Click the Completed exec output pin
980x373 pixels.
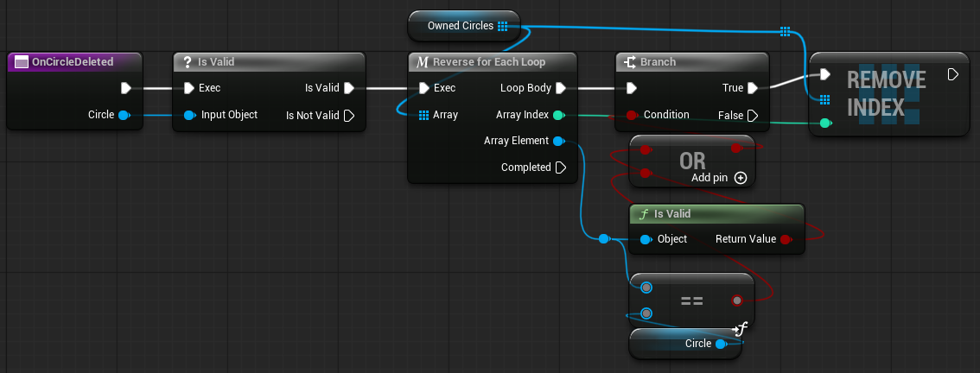pos(560,168)
